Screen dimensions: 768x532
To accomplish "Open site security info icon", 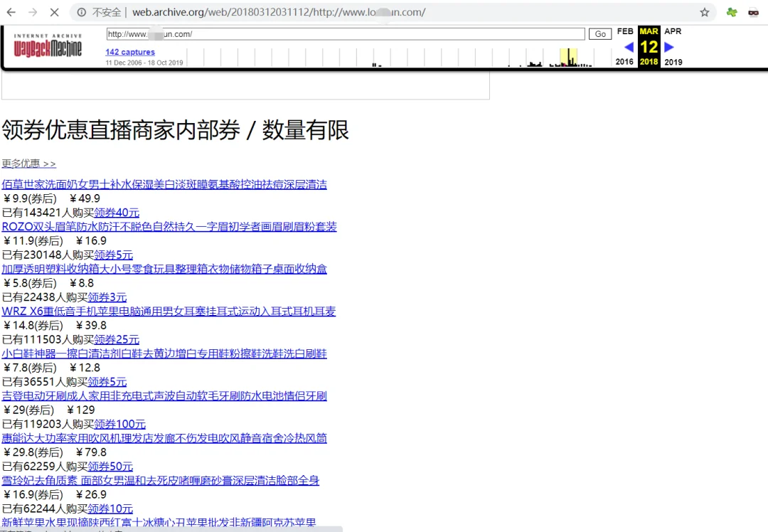I will tap(82, 12).
